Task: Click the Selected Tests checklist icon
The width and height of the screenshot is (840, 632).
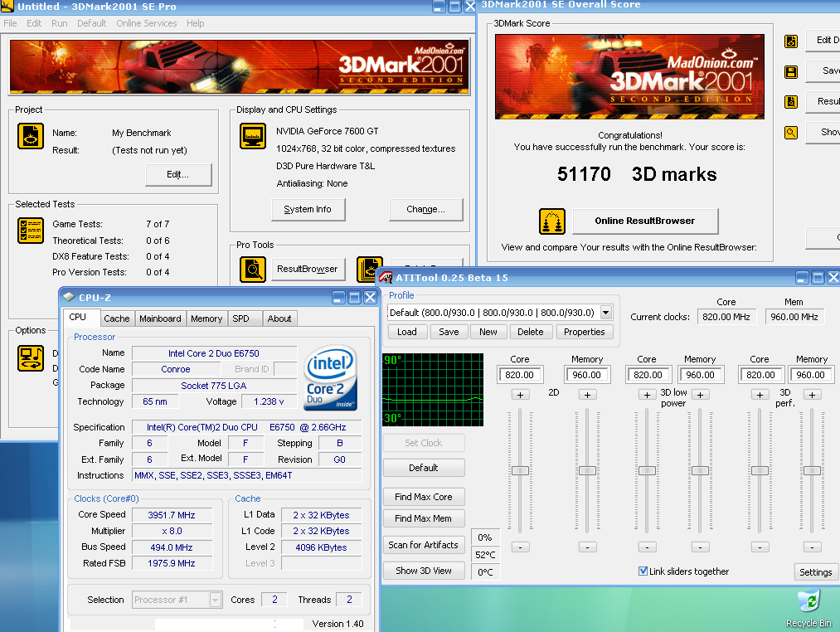Action: 31,231
